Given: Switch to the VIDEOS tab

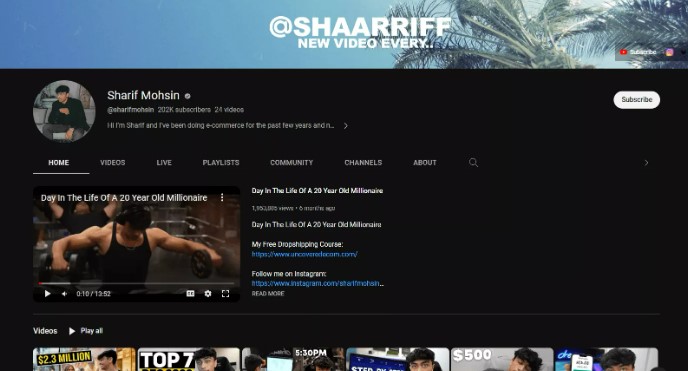Looking at the screenshot, I should 113,163.
